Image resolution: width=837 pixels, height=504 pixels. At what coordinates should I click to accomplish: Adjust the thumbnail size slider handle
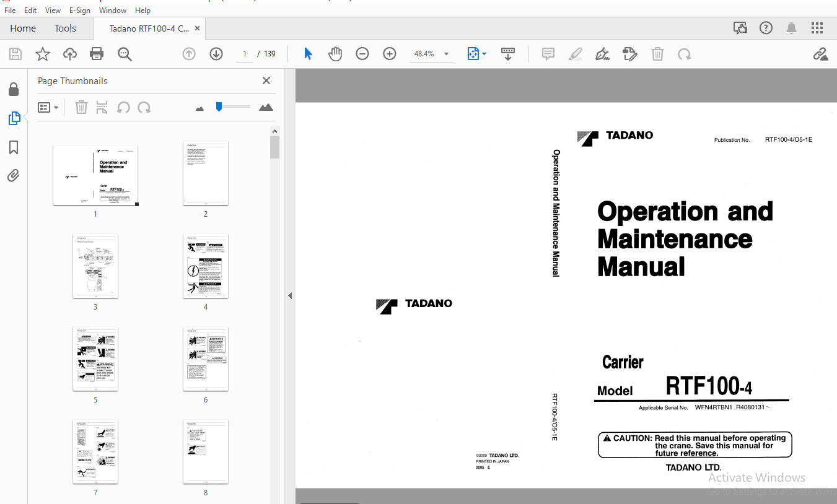(219, 106)
